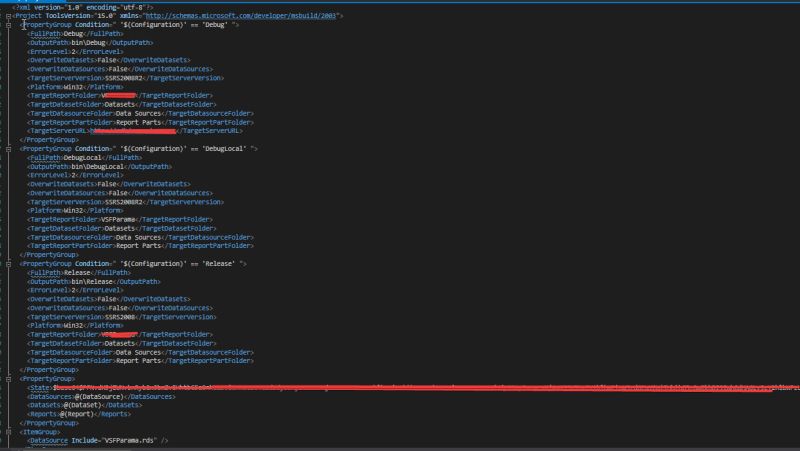Click TargetServerVersion value SSRS2008 in Release group
Screen dimensions: 800x451
click(120, 317)
